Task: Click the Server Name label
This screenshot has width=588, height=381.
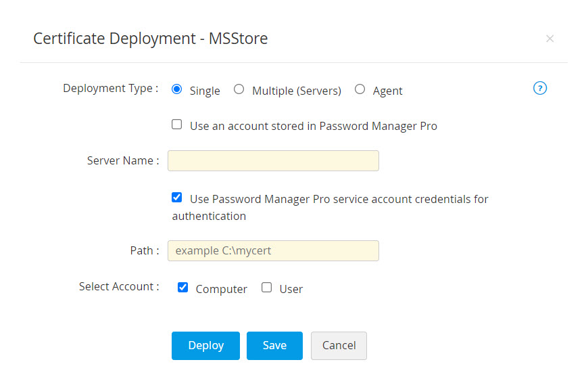Action: pos(123,161)
